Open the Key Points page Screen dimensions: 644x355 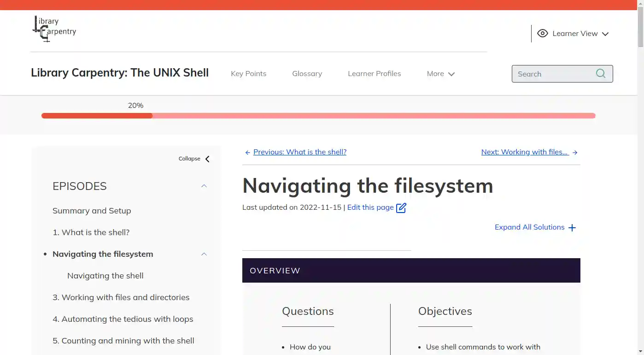(248, 73)
